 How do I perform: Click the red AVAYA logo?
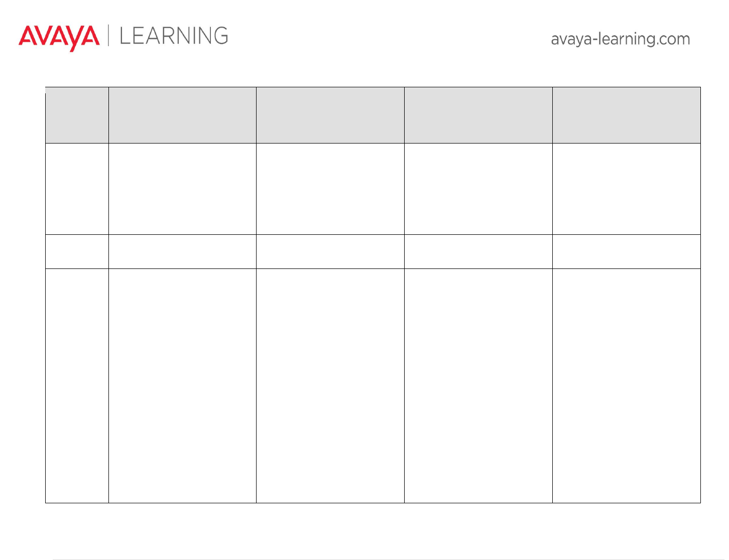tap(59, 38)
